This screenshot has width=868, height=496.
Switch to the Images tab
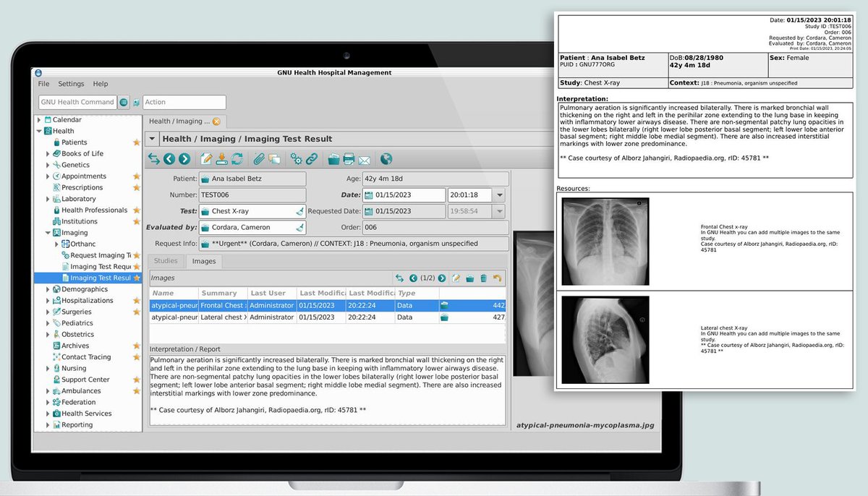point(204,261)
